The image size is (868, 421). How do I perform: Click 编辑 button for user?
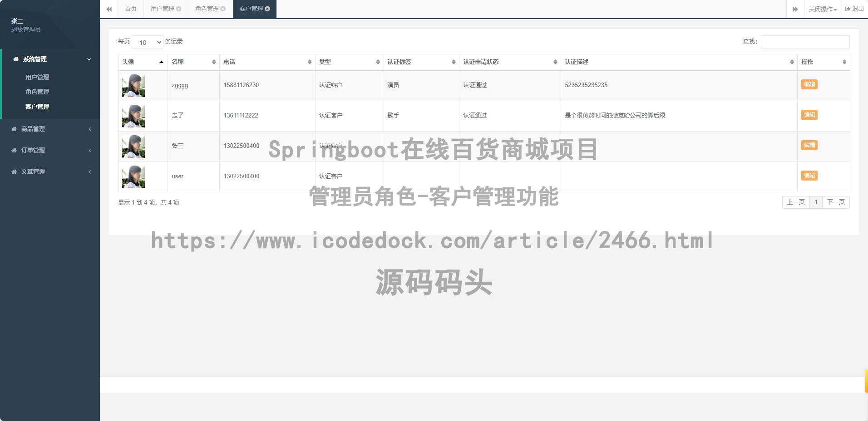click(809, 176)
